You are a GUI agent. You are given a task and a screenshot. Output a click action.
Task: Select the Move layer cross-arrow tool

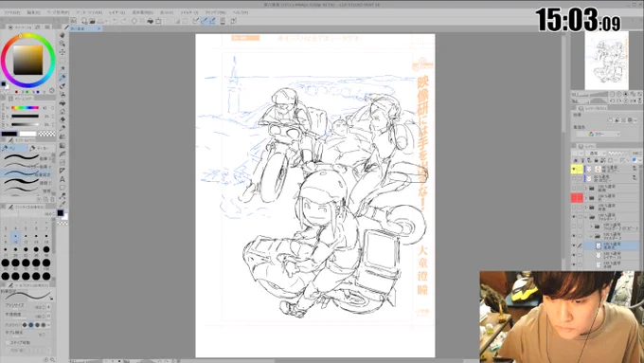pos(62,52)
